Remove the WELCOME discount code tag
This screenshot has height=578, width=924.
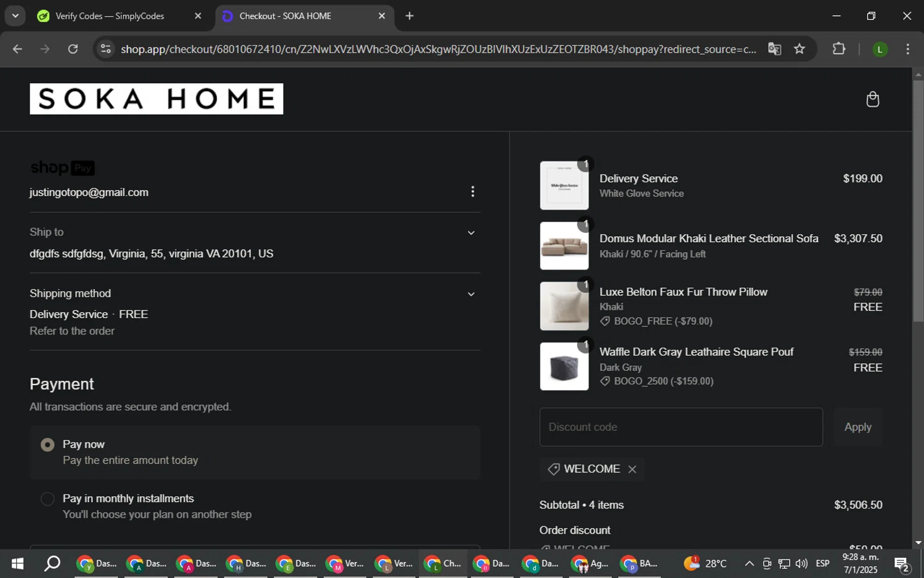(x=632, y=469)
